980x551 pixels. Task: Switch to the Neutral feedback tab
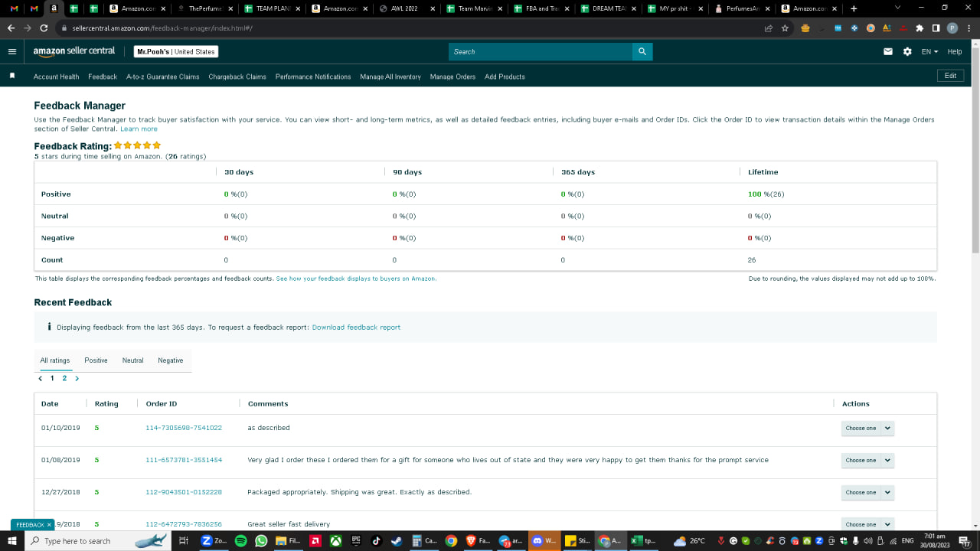pos(132,360)
